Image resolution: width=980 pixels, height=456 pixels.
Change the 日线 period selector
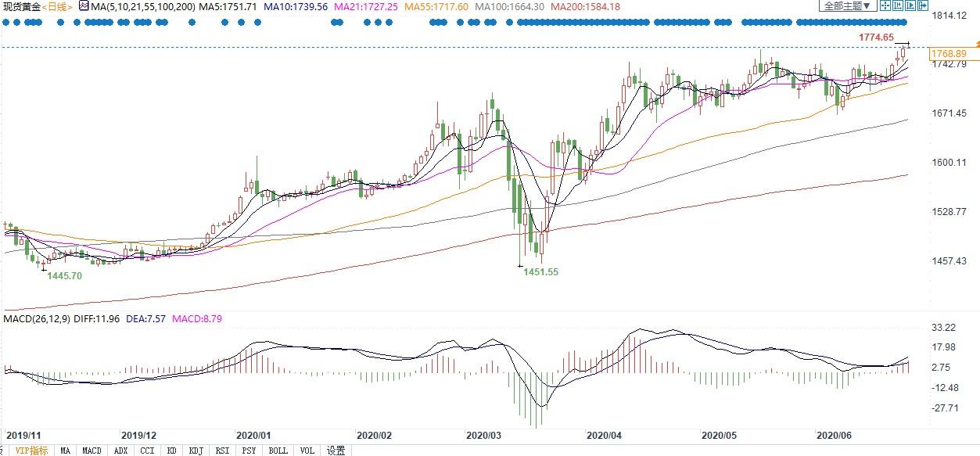coord(59,6)
